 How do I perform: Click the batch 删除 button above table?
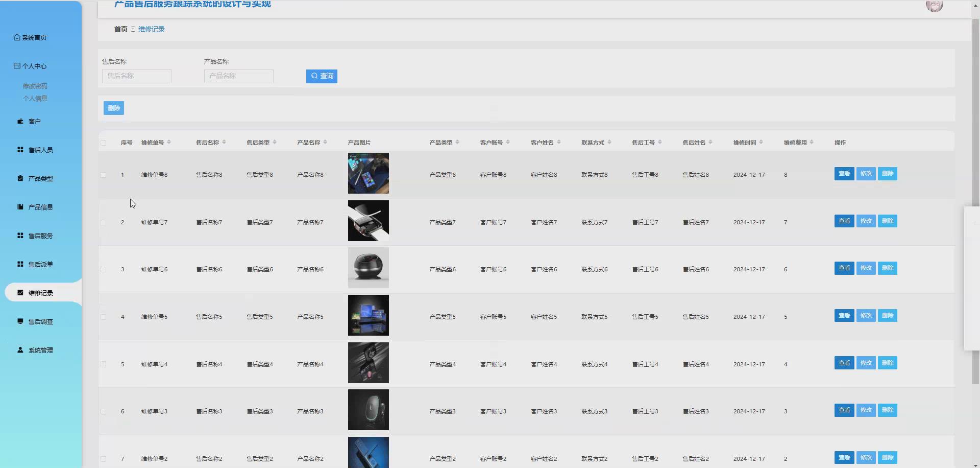[114, 108]
